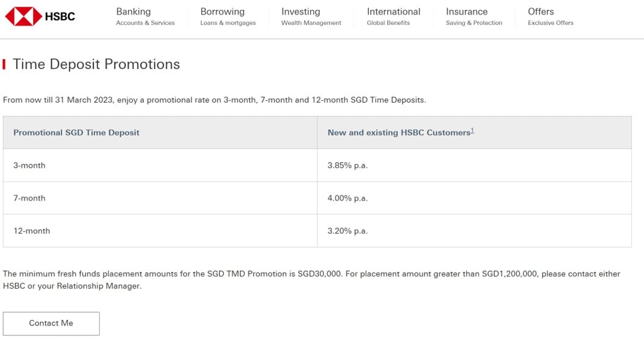
Task: Click the Exclusive Offers subtitle
Action: 550,23
